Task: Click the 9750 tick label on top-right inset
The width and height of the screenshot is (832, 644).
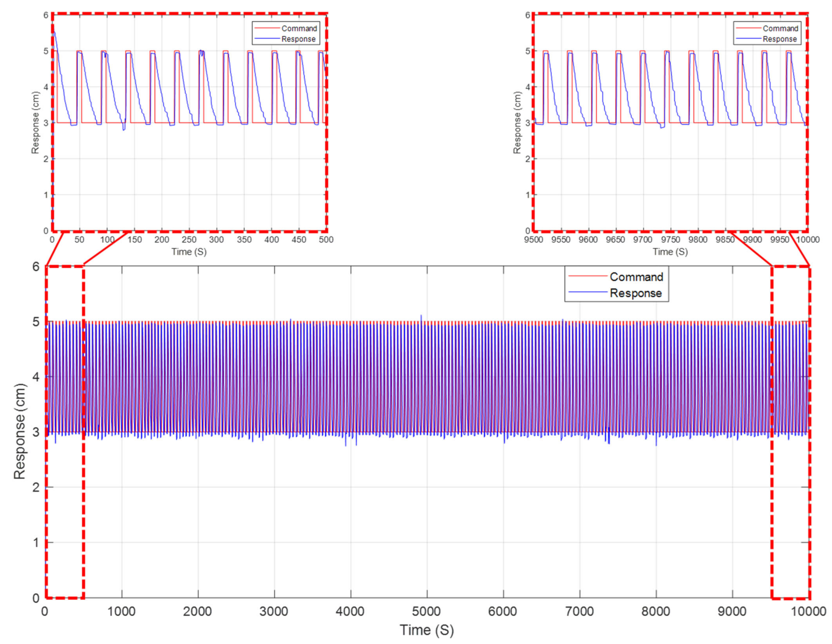Action: [670, 240]
